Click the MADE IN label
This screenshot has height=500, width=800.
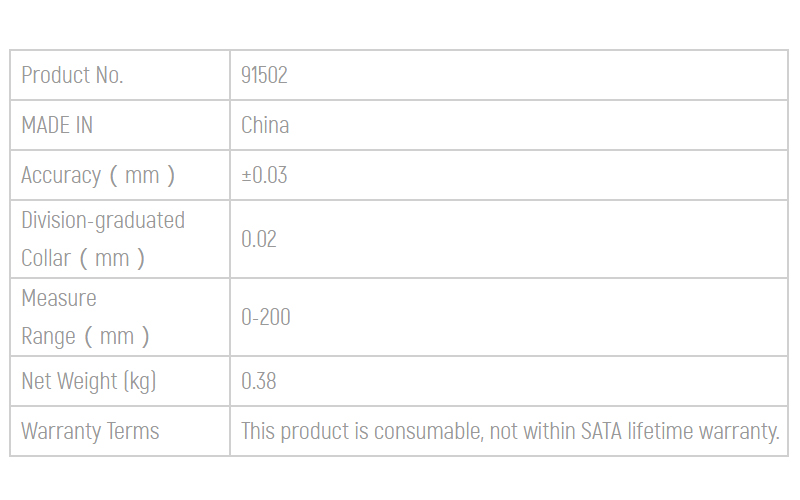tap(57, 125)
